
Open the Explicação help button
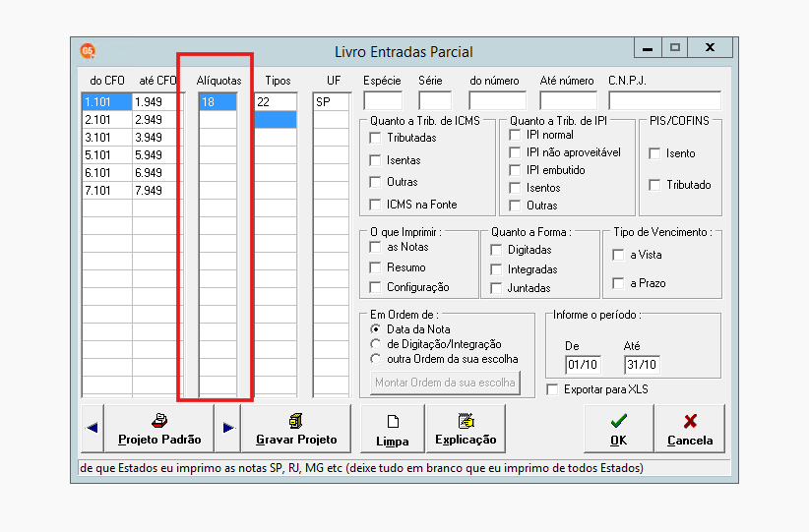point(466,429)
